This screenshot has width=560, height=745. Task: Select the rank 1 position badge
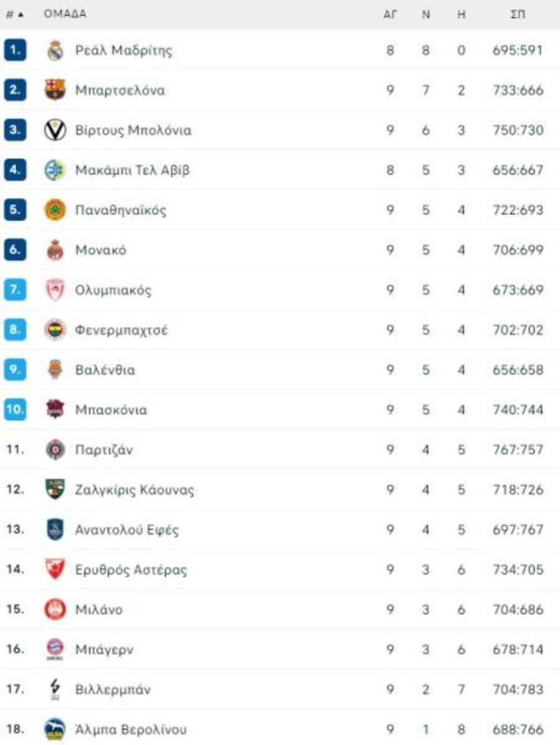[15, 50]
